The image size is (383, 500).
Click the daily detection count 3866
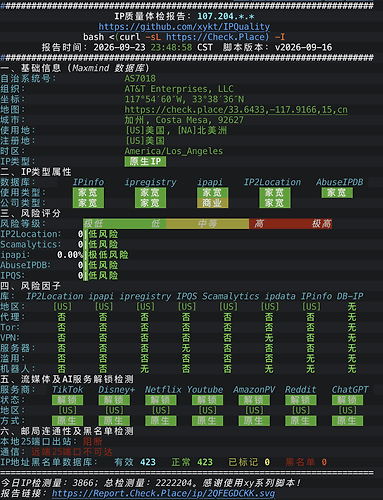point(83,483)
